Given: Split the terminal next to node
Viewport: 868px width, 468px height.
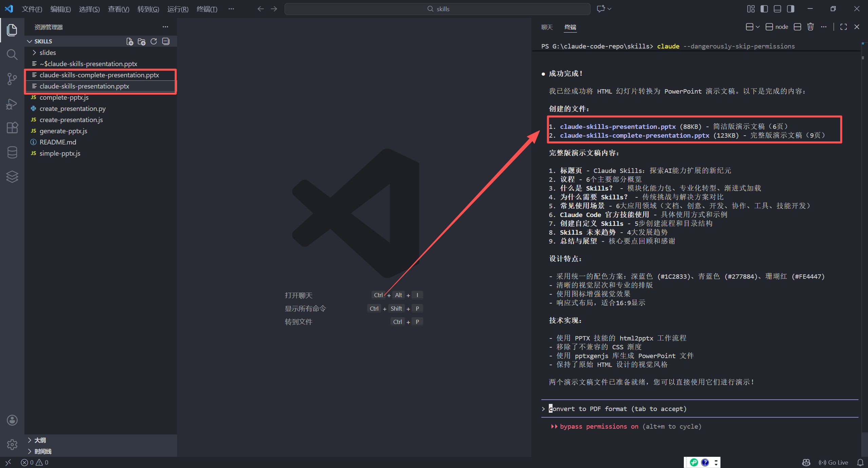Looking at the screenshot, I should [x=797, y=27].
